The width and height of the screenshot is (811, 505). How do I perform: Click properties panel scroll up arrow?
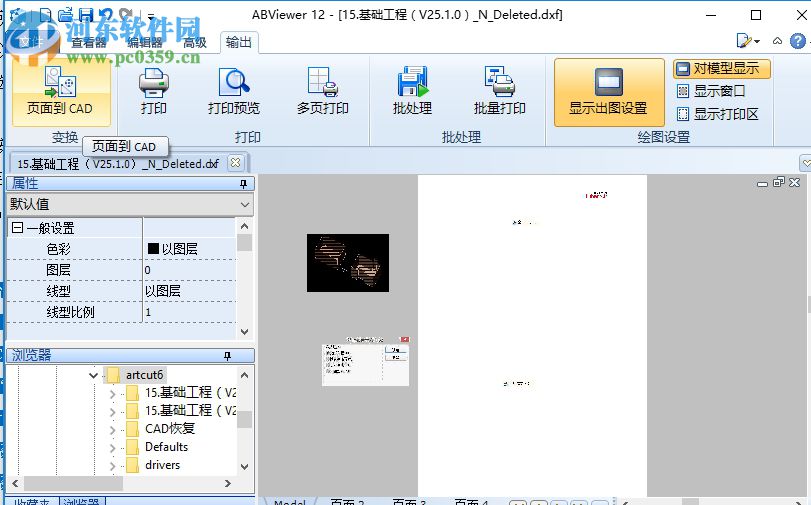click(x=245, y=226)
